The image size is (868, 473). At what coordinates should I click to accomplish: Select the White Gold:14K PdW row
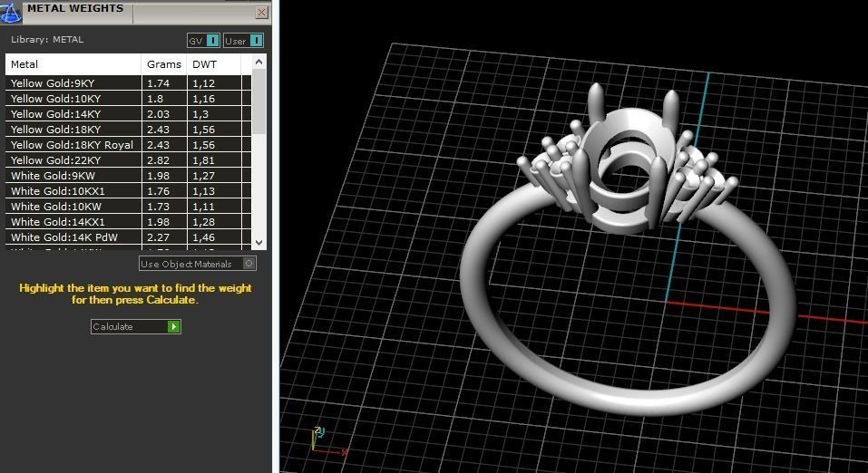point(128,237)
